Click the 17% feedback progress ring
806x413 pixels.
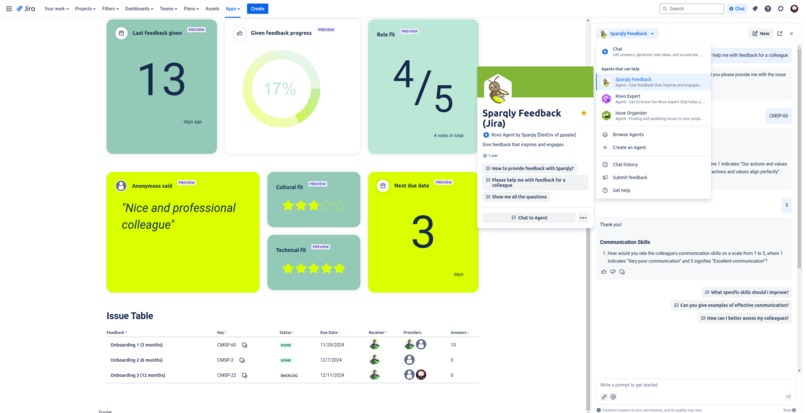pos(281,89)
